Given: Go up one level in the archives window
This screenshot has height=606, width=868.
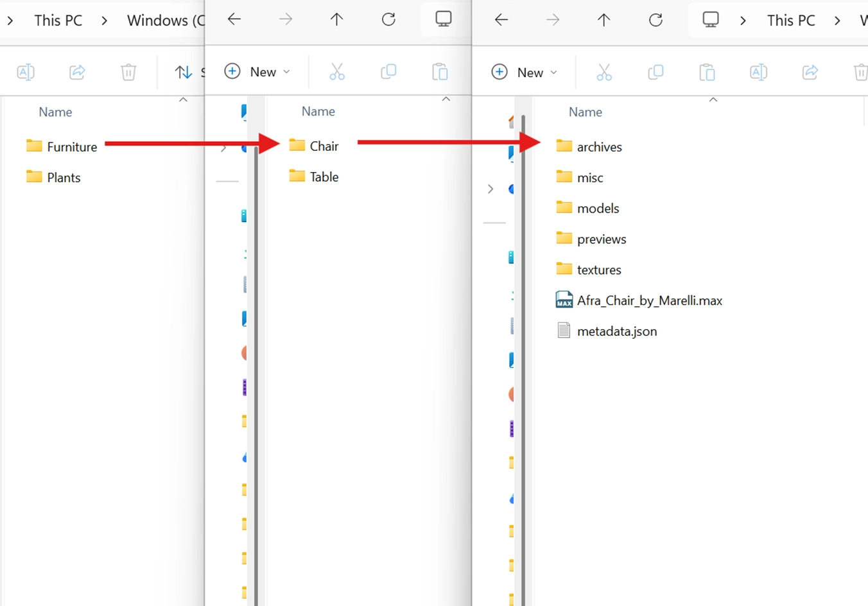Looking at the screenshot, I should click(603, 20).
